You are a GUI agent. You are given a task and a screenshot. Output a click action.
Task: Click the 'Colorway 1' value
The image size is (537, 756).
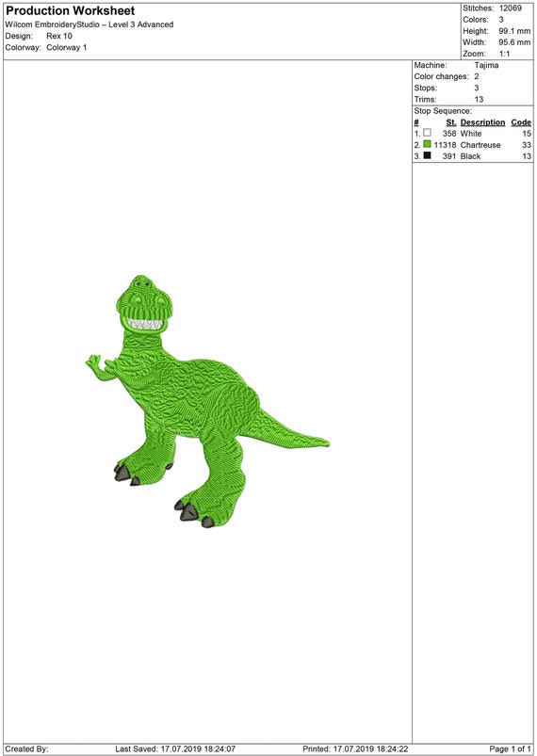pos(67,48)
